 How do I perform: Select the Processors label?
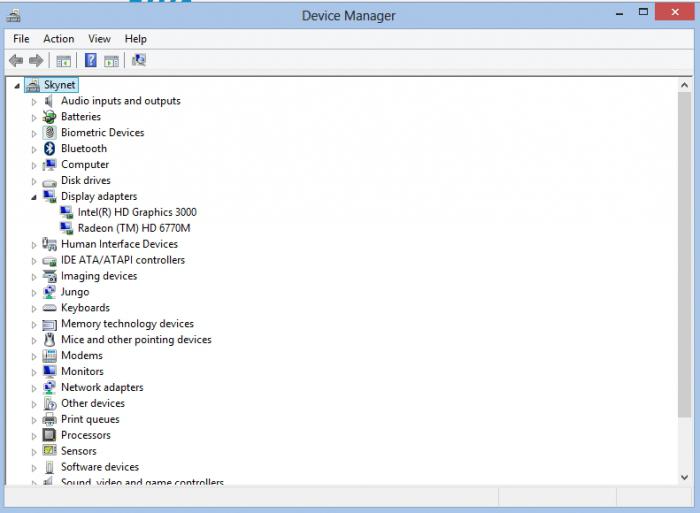(86, 435)
